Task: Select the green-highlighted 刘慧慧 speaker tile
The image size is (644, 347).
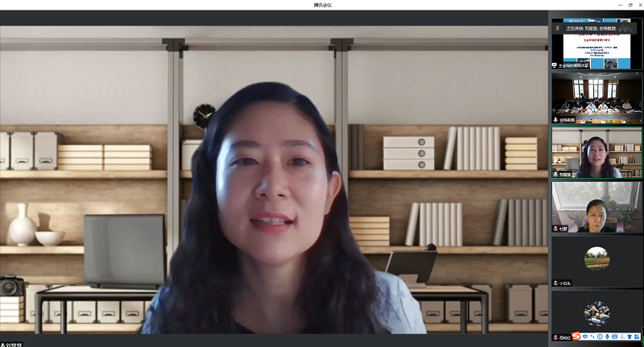Action: point(597,152)
